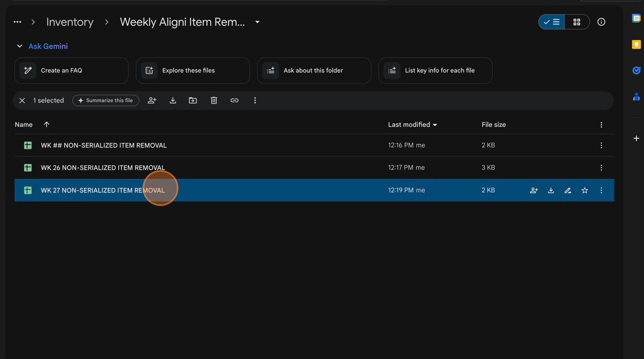Image resolution: width=644 pixels, height=359 pixels.
Task: Collapse the Ask Gemini section
Action: tap(20, 46)
